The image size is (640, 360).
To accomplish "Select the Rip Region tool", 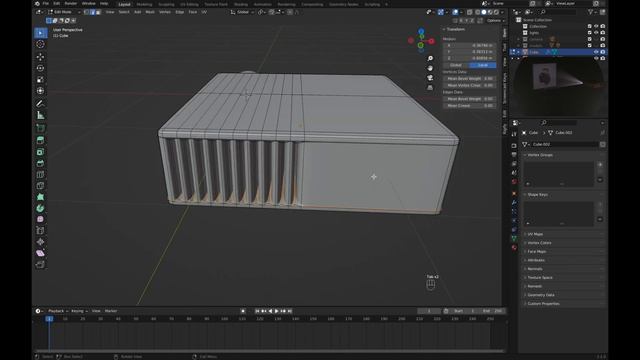I will (40, 264).
